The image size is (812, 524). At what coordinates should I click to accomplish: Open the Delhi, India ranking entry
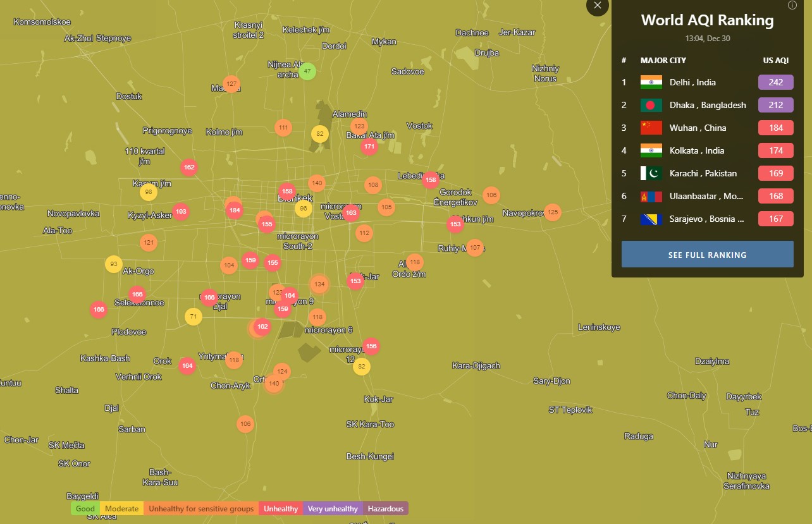[692, 82]
